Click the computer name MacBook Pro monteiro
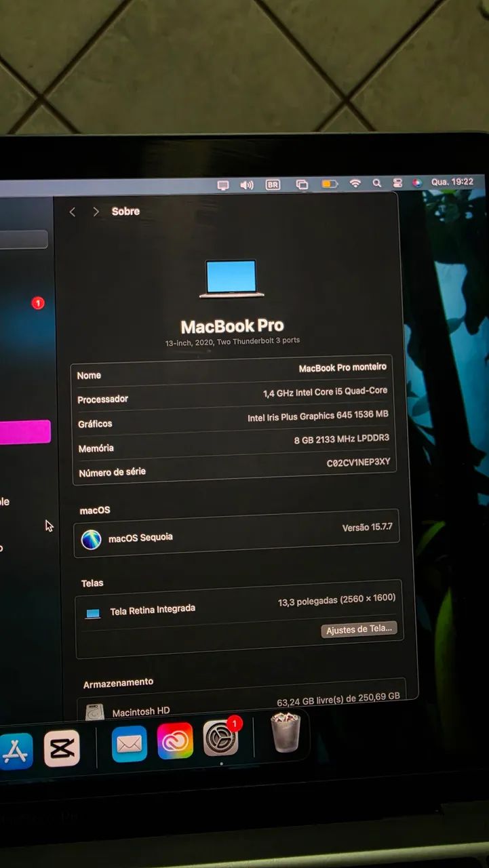The image size is (489, 868). [343, 368]
